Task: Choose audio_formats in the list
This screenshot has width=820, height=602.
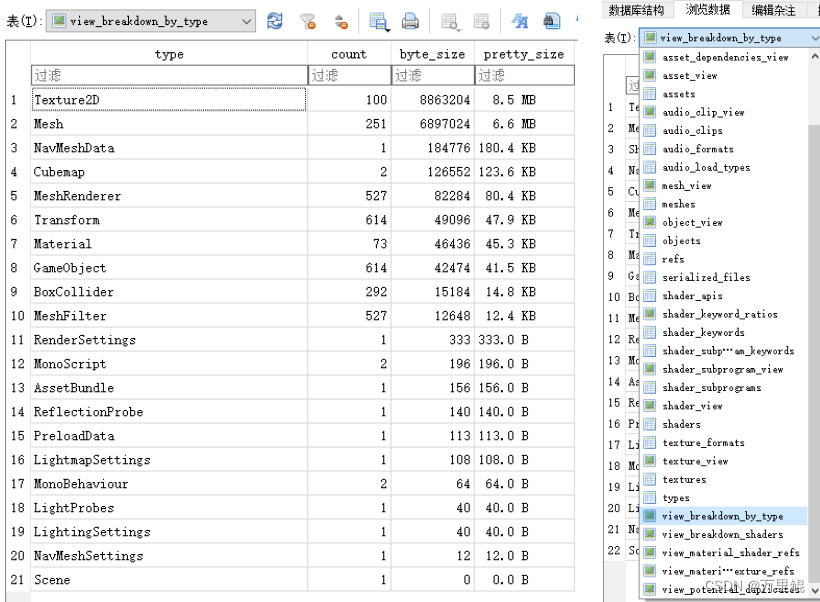Action: (725, 149)
